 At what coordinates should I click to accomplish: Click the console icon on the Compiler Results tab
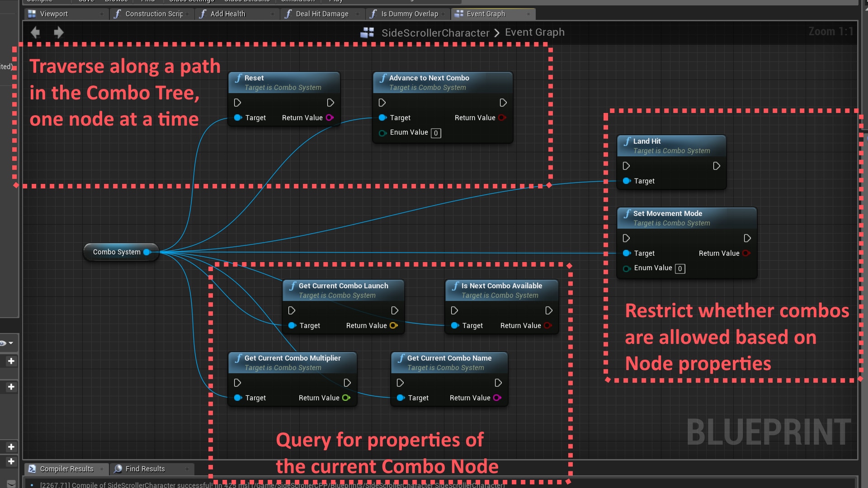(32, 469)
